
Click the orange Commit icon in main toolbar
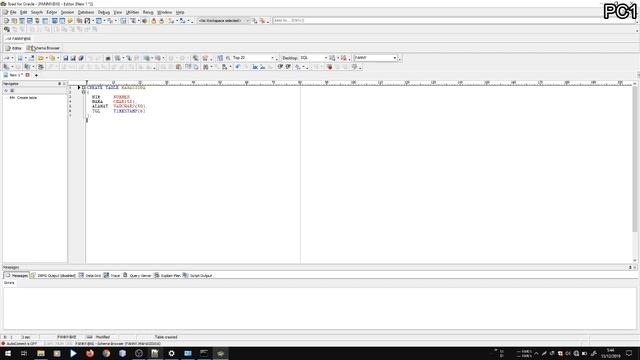pos(153,20)
